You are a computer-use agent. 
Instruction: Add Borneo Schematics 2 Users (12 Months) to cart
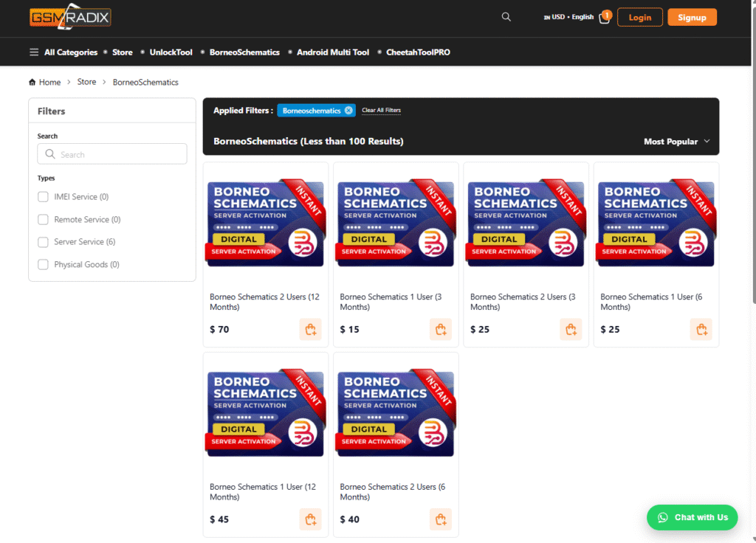click(310, 330)
